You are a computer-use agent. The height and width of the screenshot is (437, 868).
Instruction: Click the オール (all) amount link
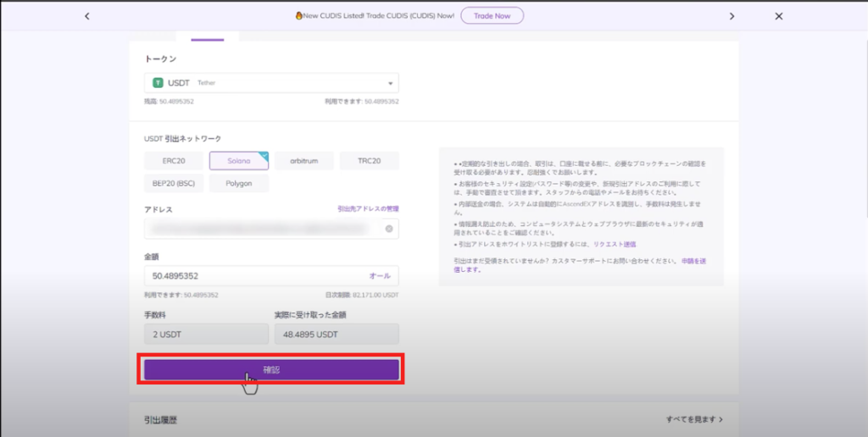point(380,275)
